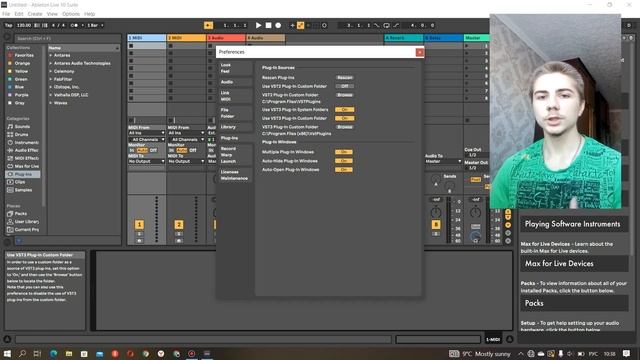
Task: Select Orange collection tag
Action: pos(22,63)
